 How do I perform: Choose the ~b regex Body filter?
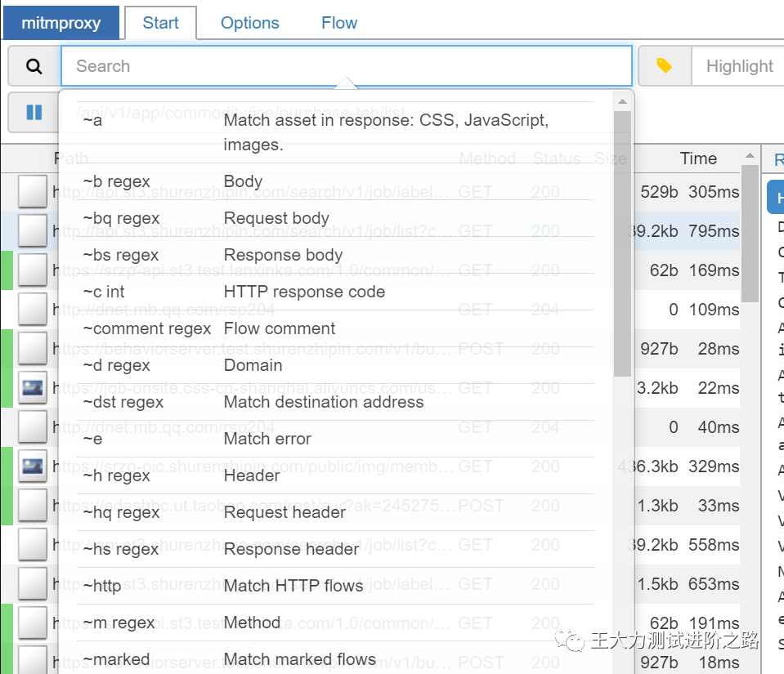click(335, 181)
